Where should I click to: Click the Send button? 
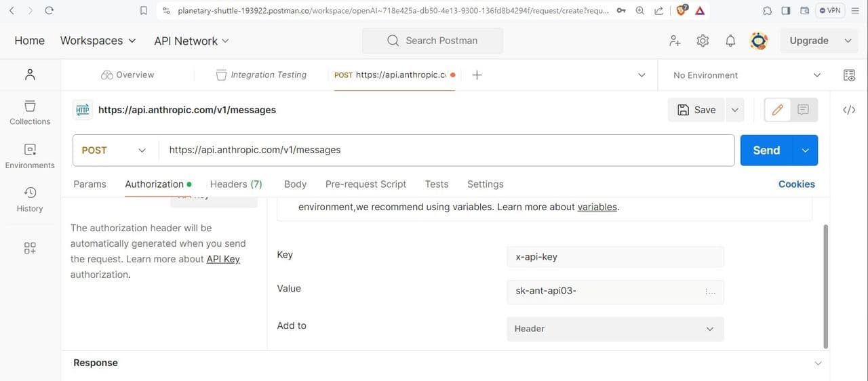767,151
